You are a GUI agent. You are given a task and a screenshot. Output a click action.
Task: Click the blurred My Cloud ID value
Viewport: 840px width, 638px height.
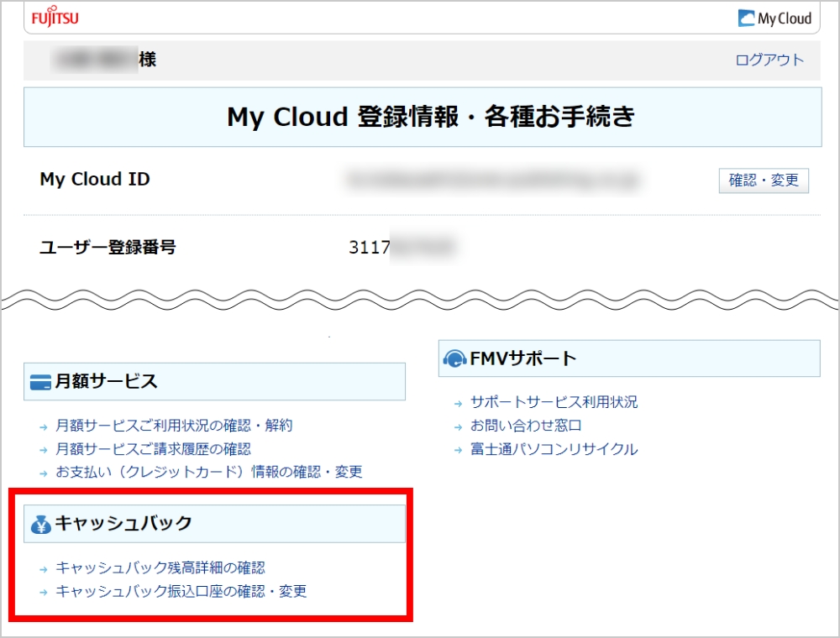tap(491, 180)
